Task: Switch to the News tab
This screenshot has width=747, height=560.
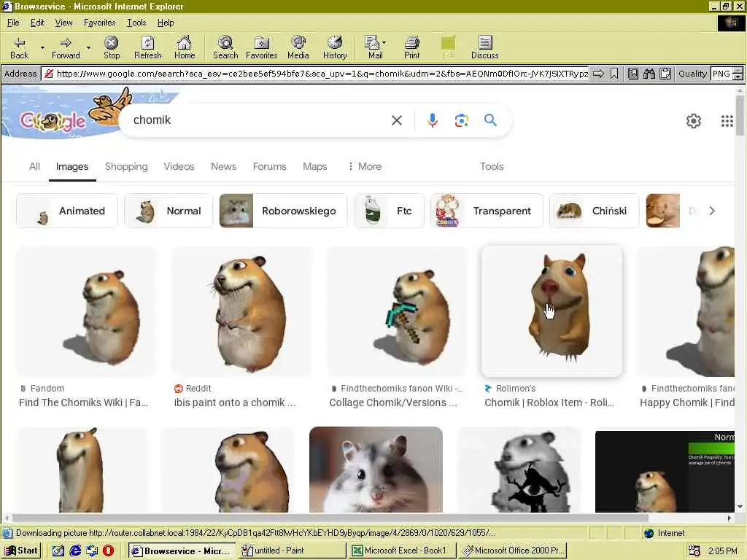Action: coord(223,166)
